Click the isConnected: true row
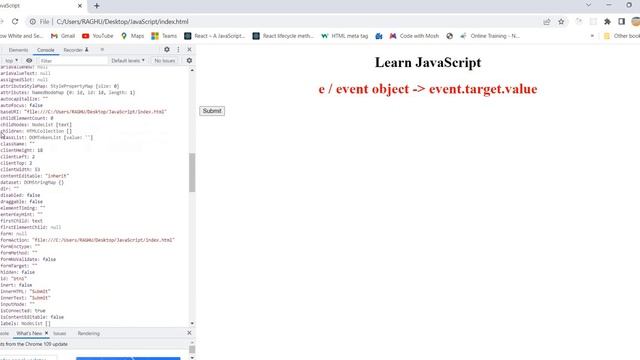640x360 pixels. 23,311
